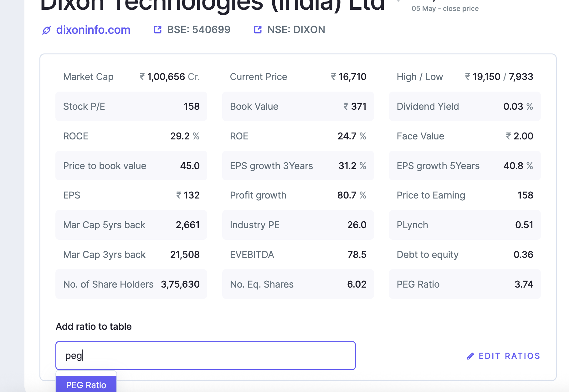Viewport: 569px width, 392px height.
Task: Click the external link icon next to NSE
Action: (x=258, y=30)
